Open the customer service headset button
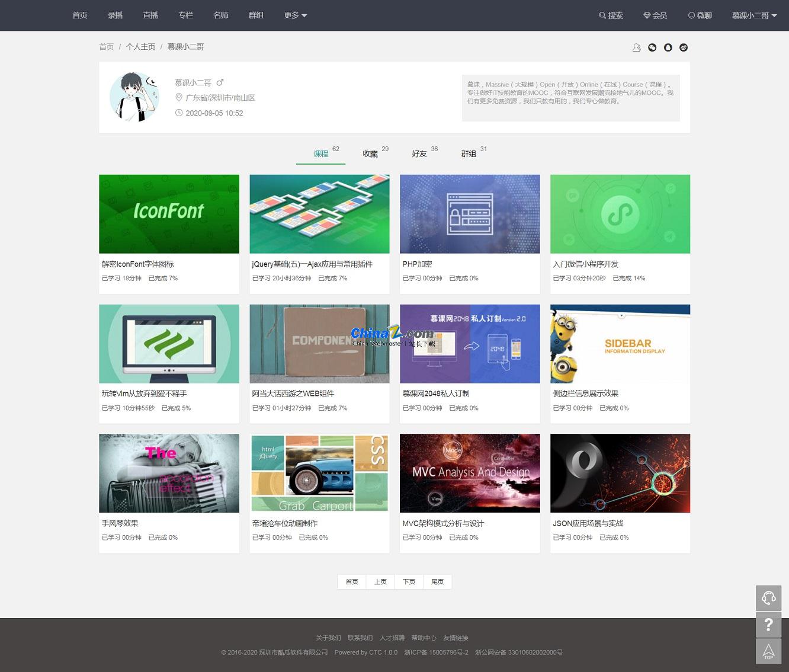Viewport: 789px width, 672px height. (769, 598)
